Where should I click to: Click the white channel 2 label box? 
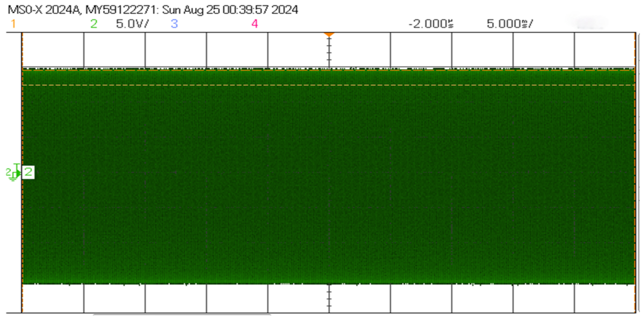(28, 172)
